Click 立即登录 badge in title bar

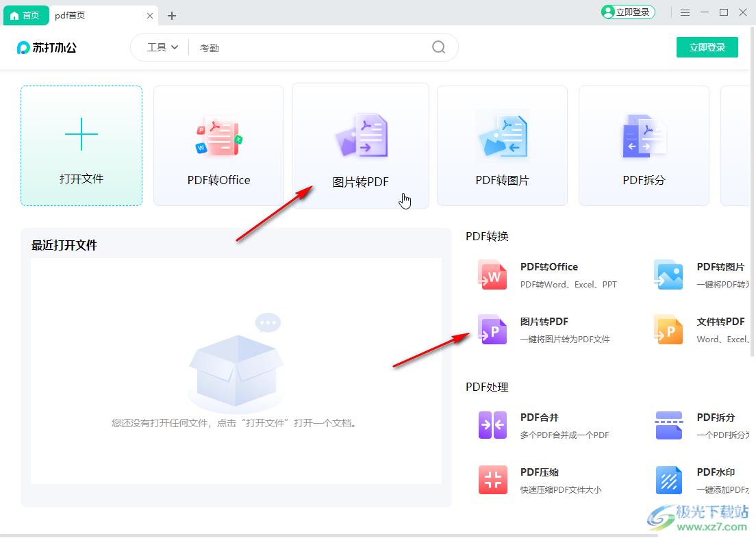(x=628, y=12)
